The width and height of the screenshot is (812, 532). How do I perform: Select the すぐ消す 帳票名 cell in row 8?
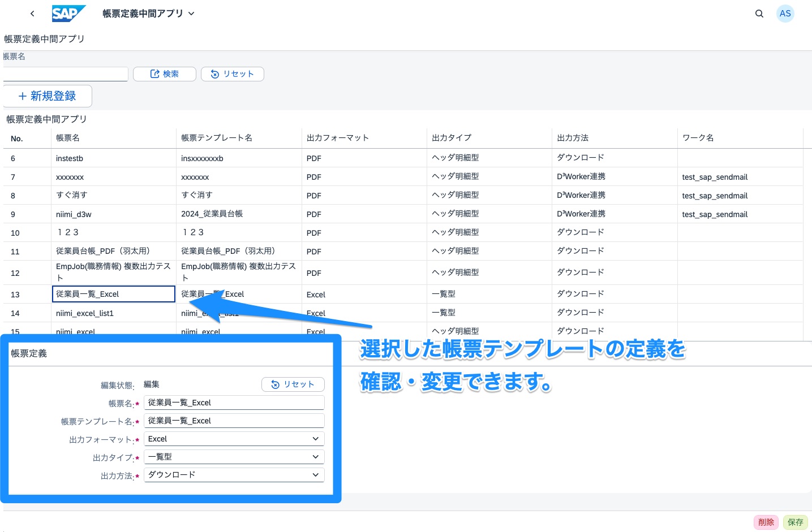tap(114, 196)
